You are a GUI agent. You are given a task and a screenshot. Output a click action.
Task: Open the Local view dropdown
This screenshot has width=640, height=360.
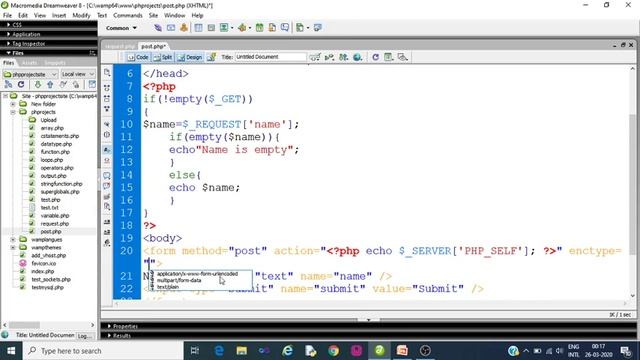[x=78, y=74]
